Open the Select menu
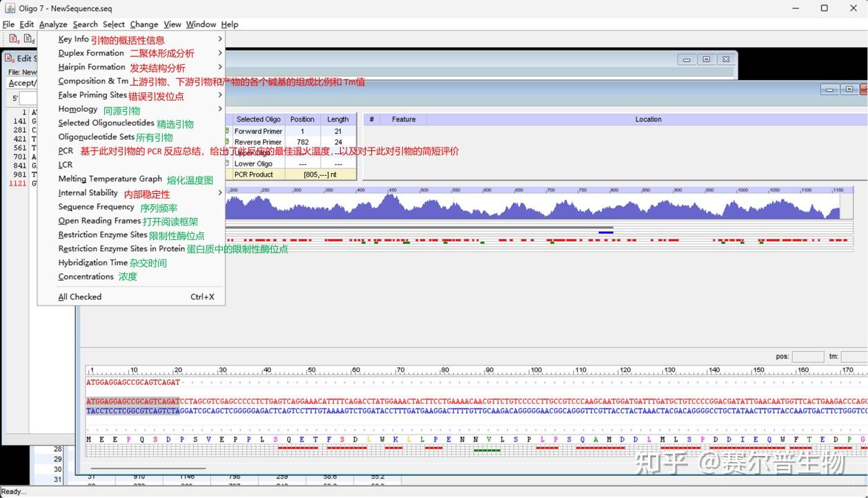868x498 pixels. (114, 24)
